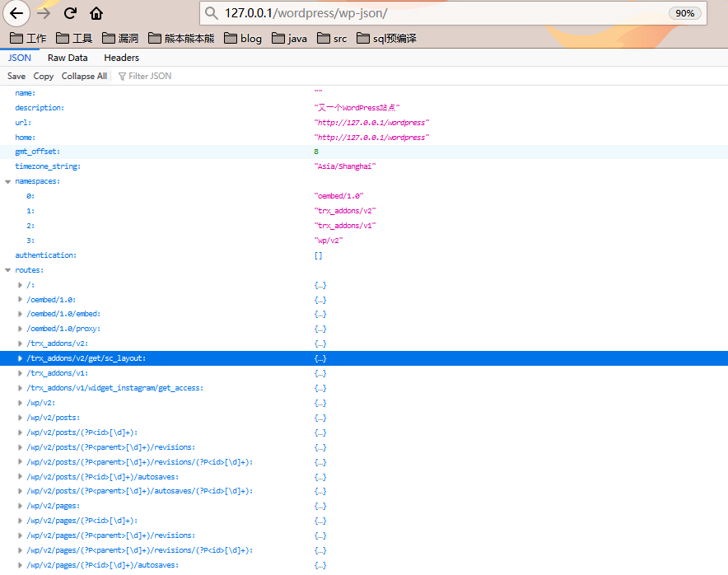Open the blog bookmark folder
The width and height of the screenshot is (728, 575).
click(x=242, y=39)
